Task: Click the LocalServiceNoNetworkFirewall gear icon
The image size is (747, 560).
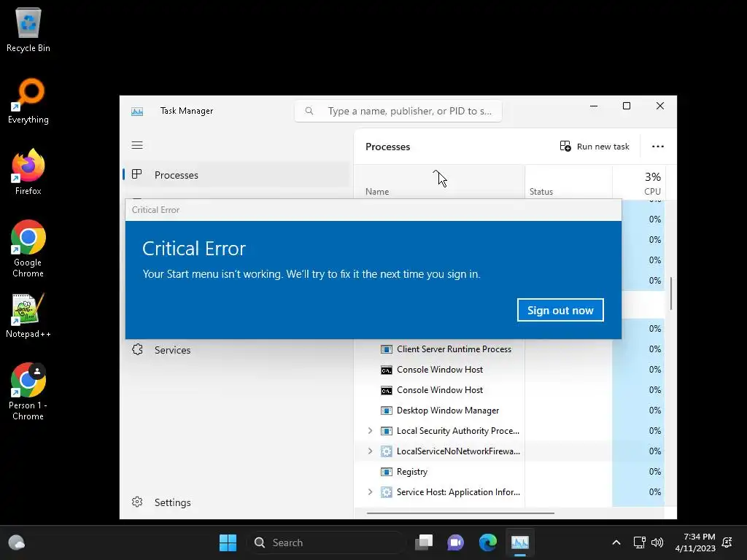Action: pos(387,451)
